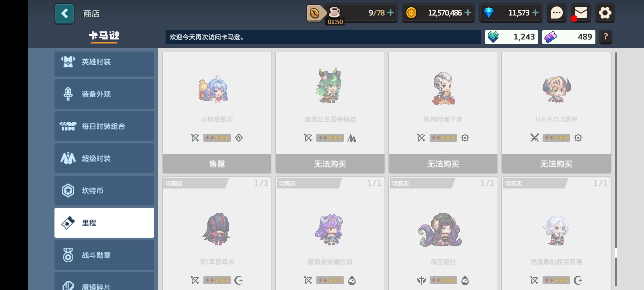Go back using the arrow button
This screenshot has width=644, height=290.
64,13
